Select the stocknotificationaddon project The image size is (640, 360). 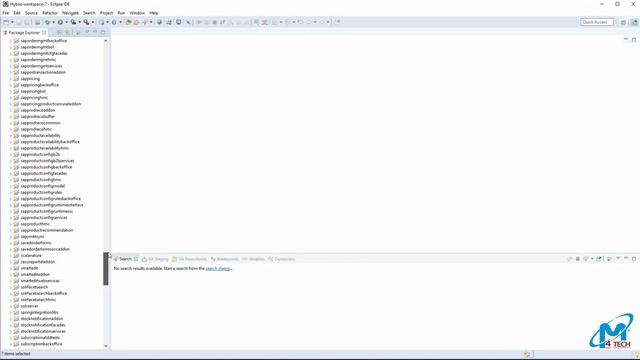(x=42, y=319)
